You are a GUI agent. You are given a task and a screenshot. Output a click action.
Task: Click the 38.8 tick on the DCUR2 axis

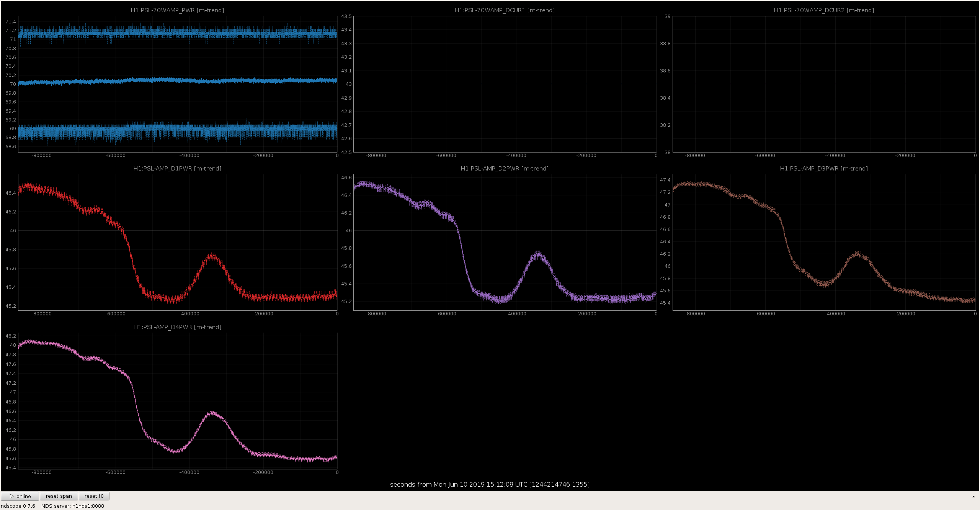tap(665, 44)
